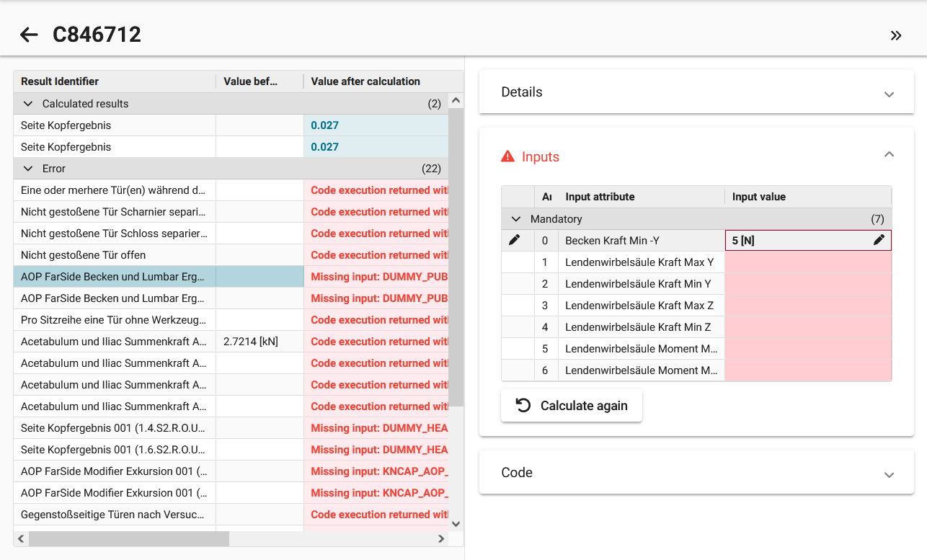Click input value cell in row 5
The width and height of the screenshot is (927, 560).
pyautogui.click(x=808, y=349)
